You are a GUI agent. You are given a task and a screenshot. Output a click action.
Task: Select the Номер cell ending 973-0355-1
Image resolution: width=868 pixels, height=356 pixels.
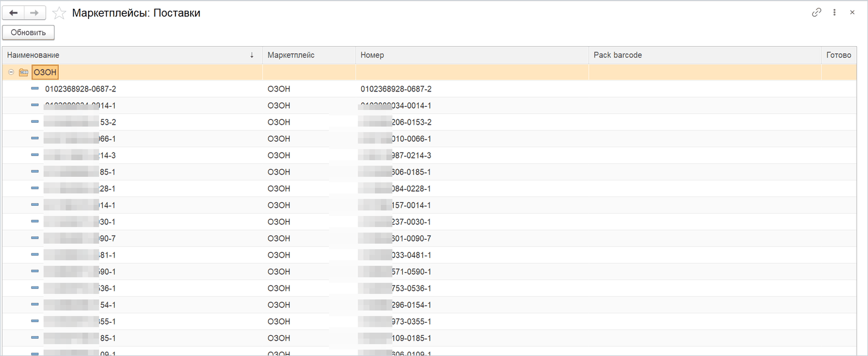[396, 322]
